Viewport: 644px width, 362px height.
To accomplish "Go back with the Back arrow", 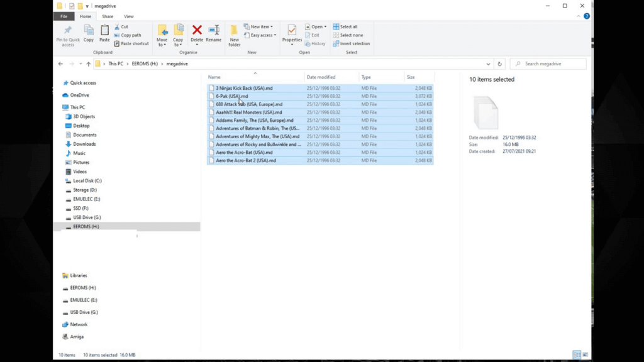I will pyautogui.click(x=60, y=64).
